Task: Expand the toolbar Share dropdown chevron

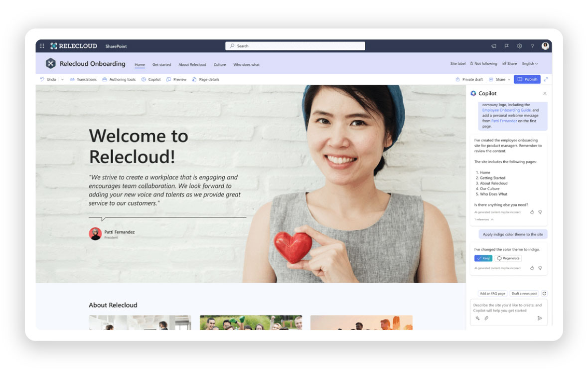Action: [x=509, y=79]
